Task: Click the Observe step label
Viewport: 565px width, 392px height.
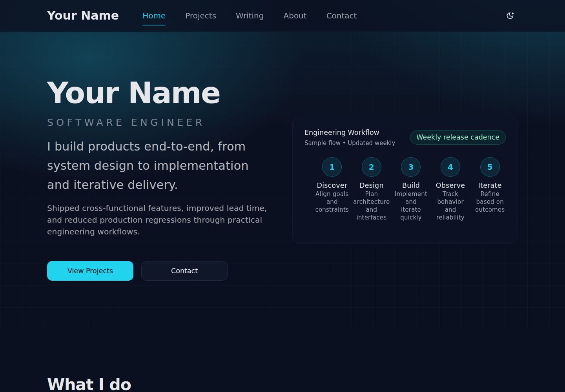Action: [x=450, y=185]
